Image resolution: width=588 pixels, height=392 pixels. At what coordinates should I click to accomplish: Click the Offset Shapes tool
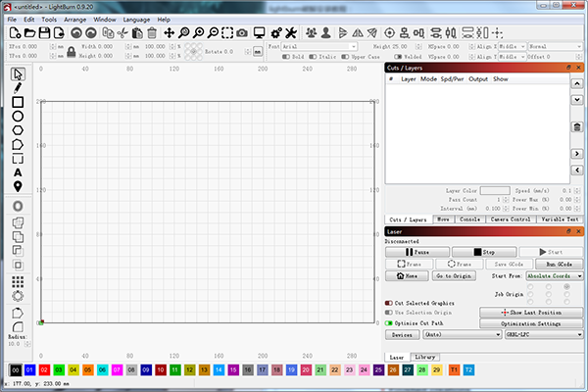[18, 207]
